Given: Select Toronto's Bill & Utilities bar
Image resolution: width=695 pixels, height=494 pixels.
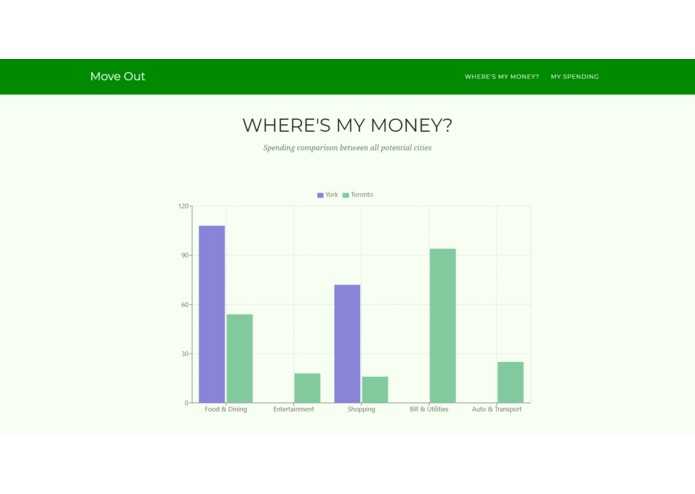Looking at the screenshot, I should (x=443, y=326).
